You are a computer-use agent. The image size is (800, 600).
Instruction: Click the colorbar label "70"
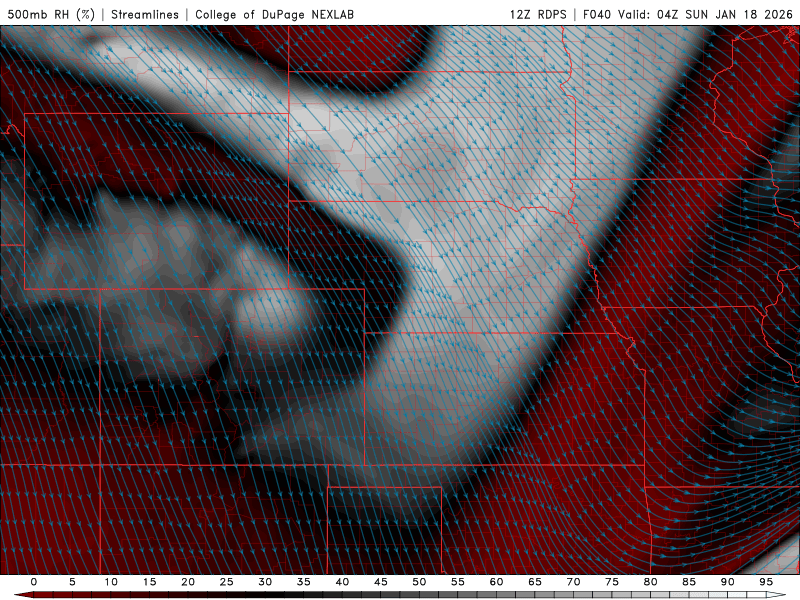pyautogui.click(x=573, y=582)
